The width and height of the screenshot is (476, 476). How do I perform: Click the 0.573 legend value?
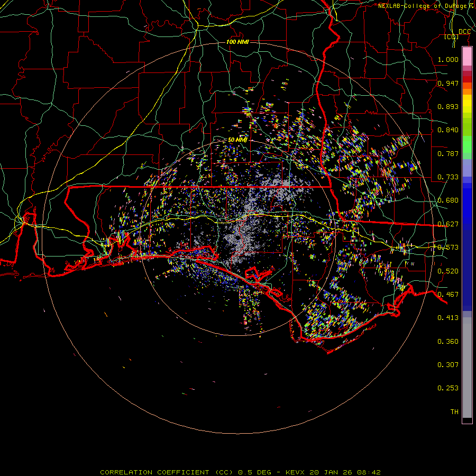click(x=448, y=248)
